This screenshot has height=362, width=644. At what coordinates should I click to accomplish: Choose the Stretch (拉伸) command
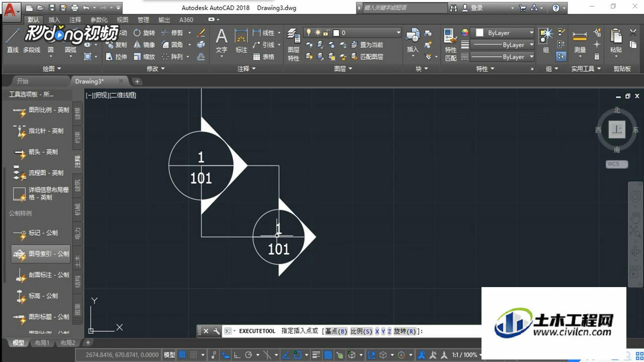pos(117,57)
